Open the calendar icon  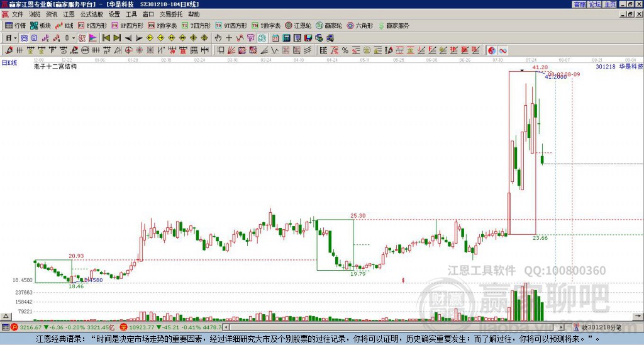coord(275,38)
